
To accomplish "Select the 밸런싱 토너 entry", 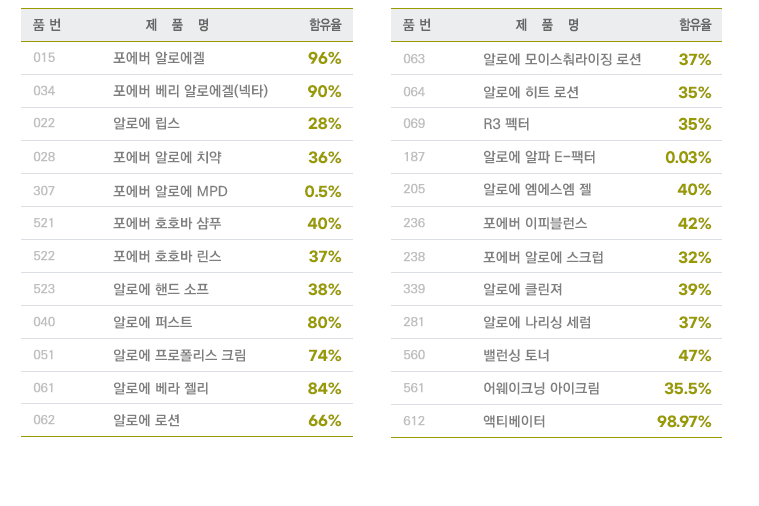I will point(516,355).
